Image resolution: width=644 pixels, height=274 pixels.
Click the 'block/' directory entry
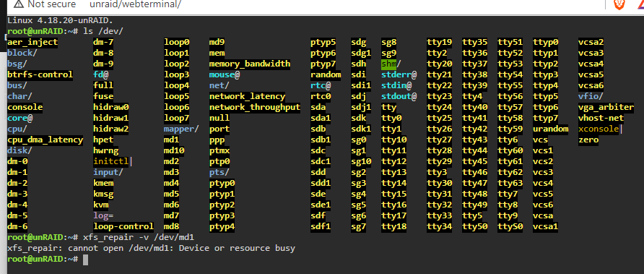point(22,53)
